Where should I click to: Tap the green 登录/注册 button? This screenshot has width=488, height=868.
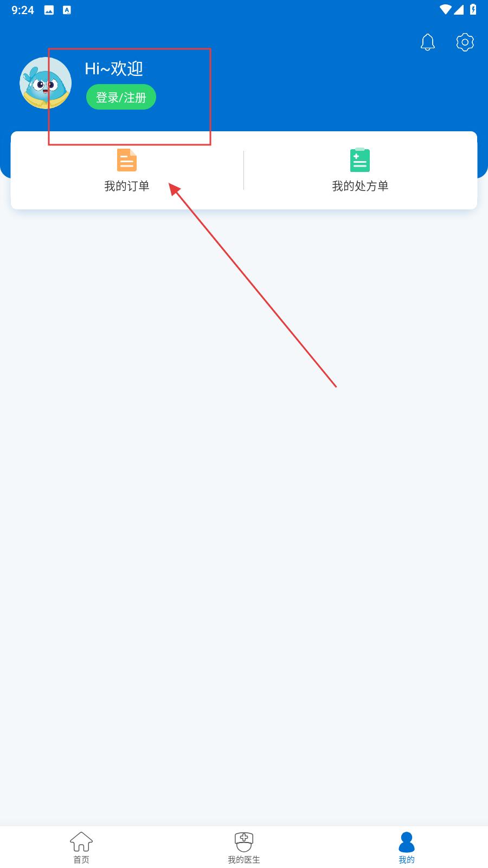coord(121,97)
